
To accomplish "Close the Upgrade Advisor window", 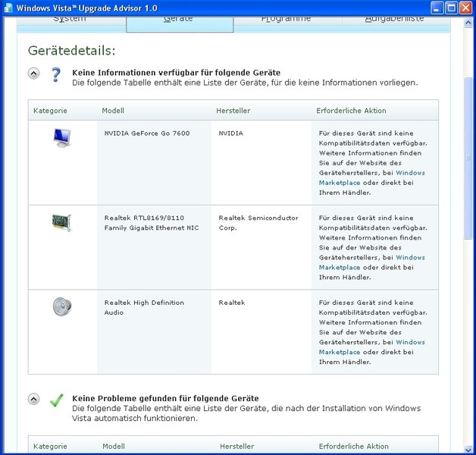I will [x=465, y=8].
